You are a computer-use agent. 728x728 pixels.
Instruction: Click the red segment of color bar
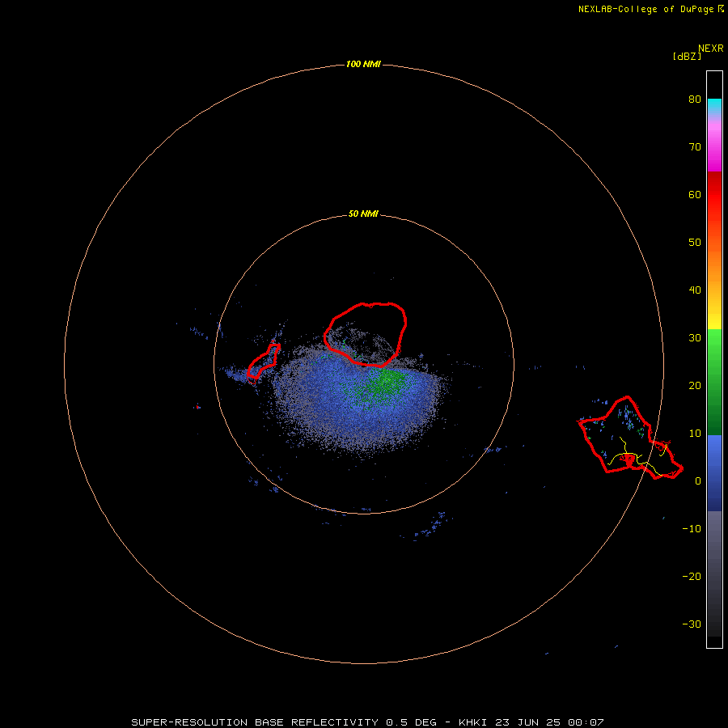tap(714, 195)
